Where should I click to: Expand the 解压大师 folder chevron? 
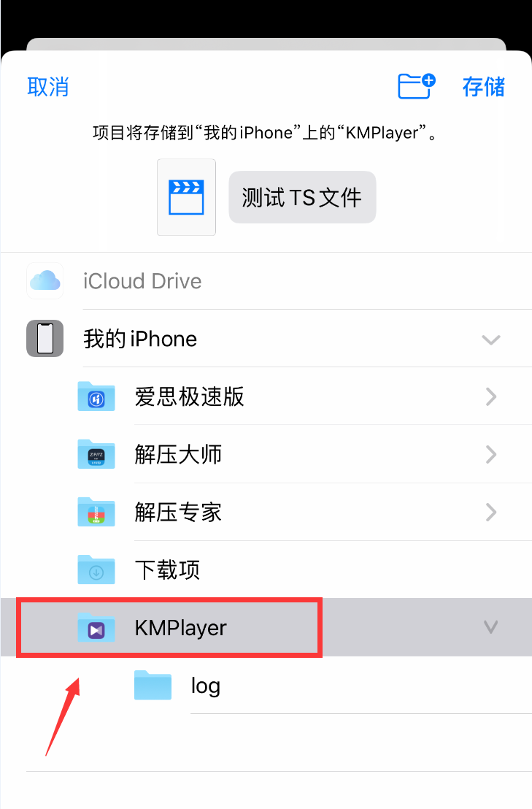491,455
